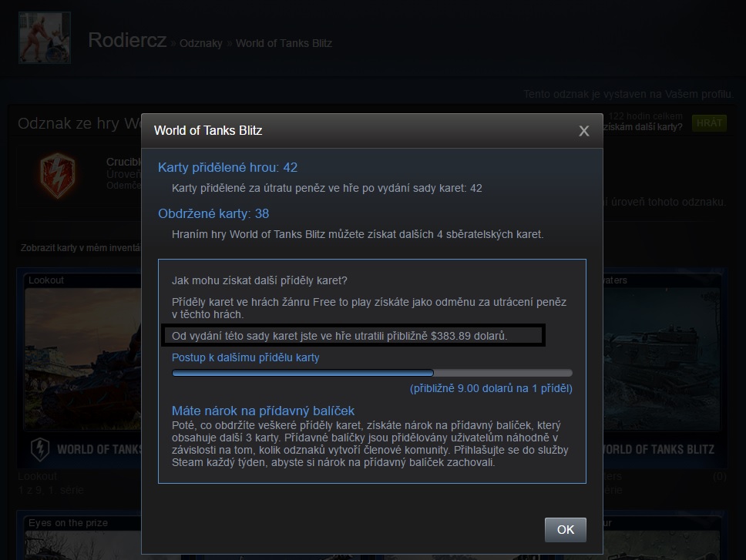The height and width of the screenshot is (560, 746).
Task: Click Obdržené karty: 38 heading
Action: pos(213,213)
